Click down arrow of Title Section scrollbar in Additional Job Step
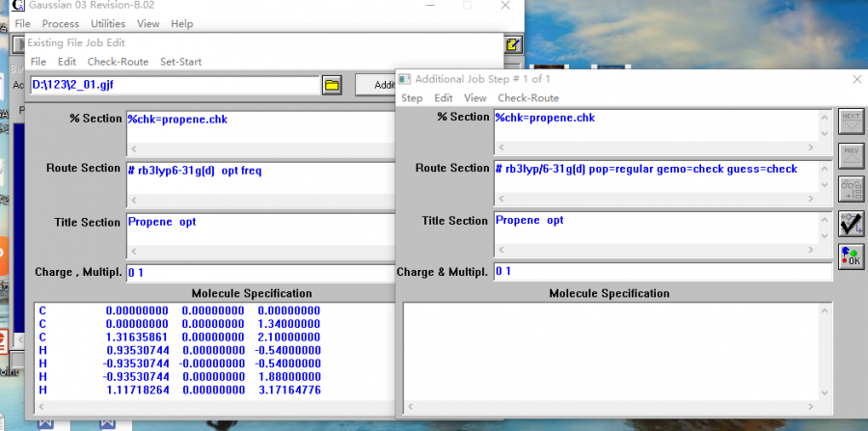Viewport: 868px width, 431px height. click(x=825, y=236)
